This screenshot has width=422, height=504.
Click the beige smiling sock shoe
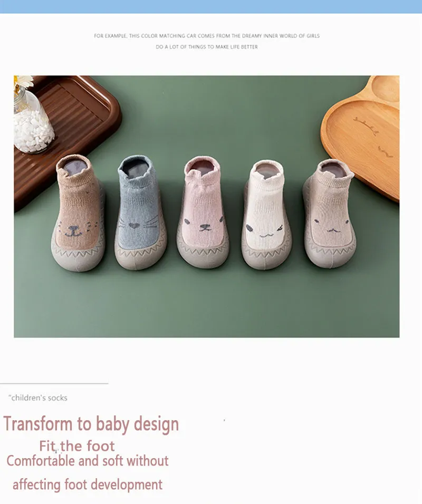[x=329, y=213]
